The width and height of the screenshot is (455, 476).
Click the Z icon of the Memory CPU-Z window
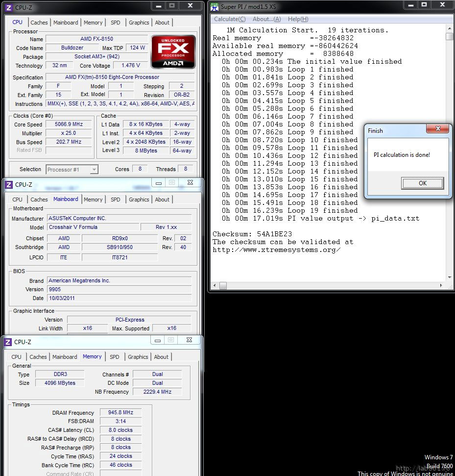[8, 342]
